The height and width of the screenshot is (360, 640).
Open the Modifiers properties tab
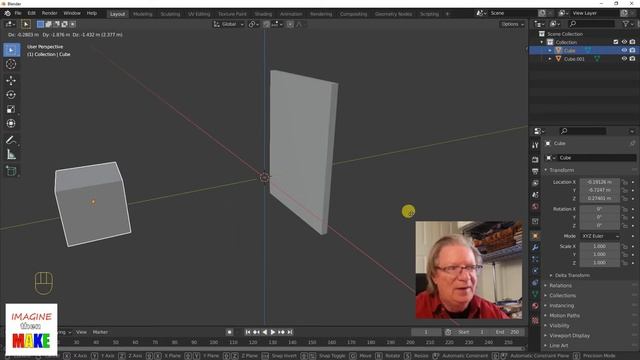tap(535, 248)
